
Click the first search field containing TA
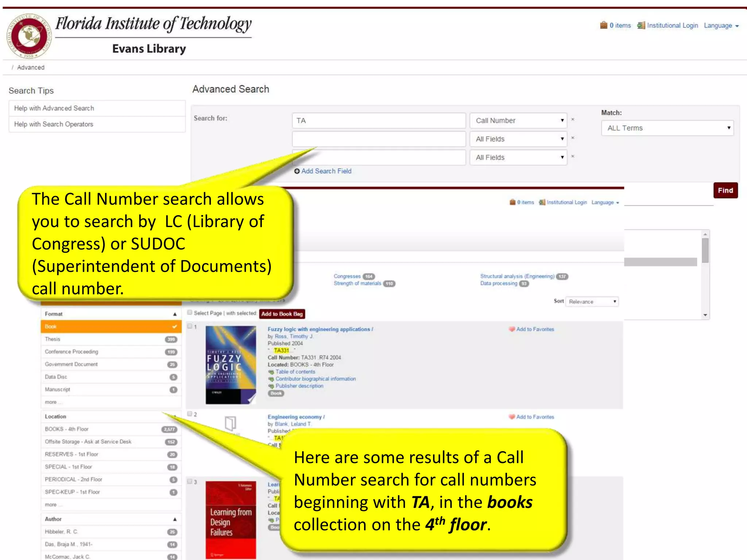tap(379, 121)
